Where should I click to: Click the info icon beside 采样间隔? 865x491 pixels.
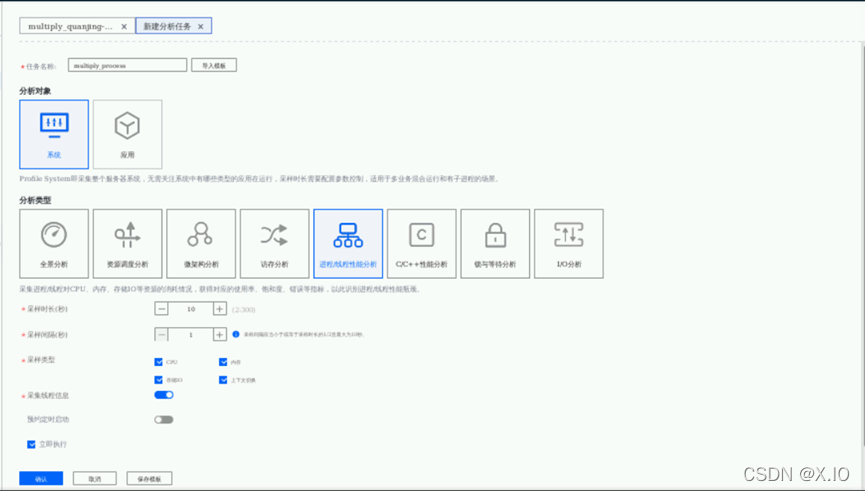click(x=236, y=334)
